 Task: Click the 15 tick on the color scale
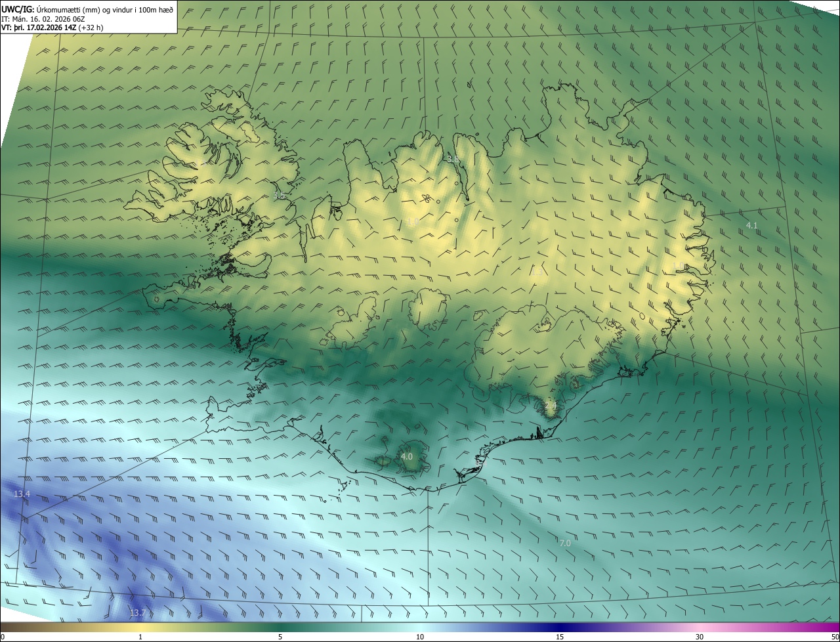[x=560, y=637]
